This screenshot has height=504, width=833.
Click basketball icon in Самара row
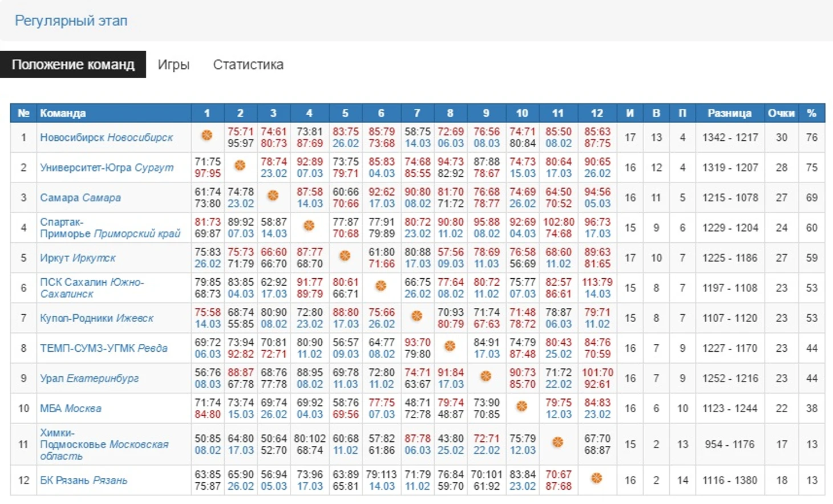pyautogui.click(x=273, y=196)
